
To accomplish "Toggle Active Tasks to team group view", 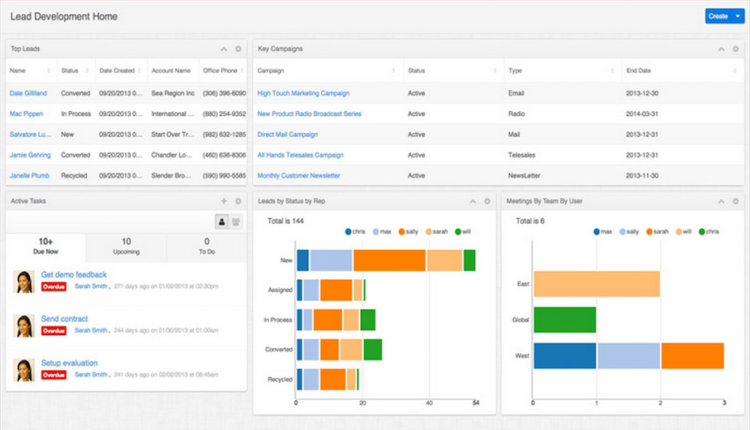I will [237, 221].
